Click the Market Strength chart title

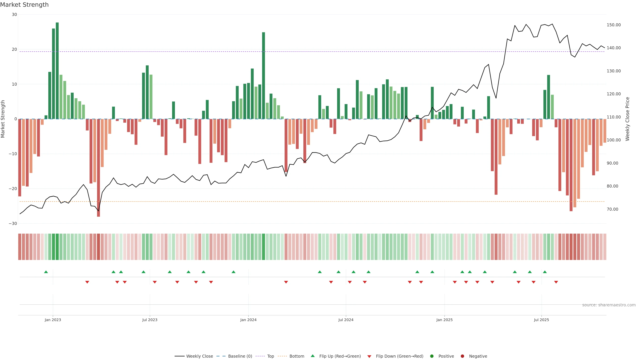pyautogui.click(x=24, y=5)
